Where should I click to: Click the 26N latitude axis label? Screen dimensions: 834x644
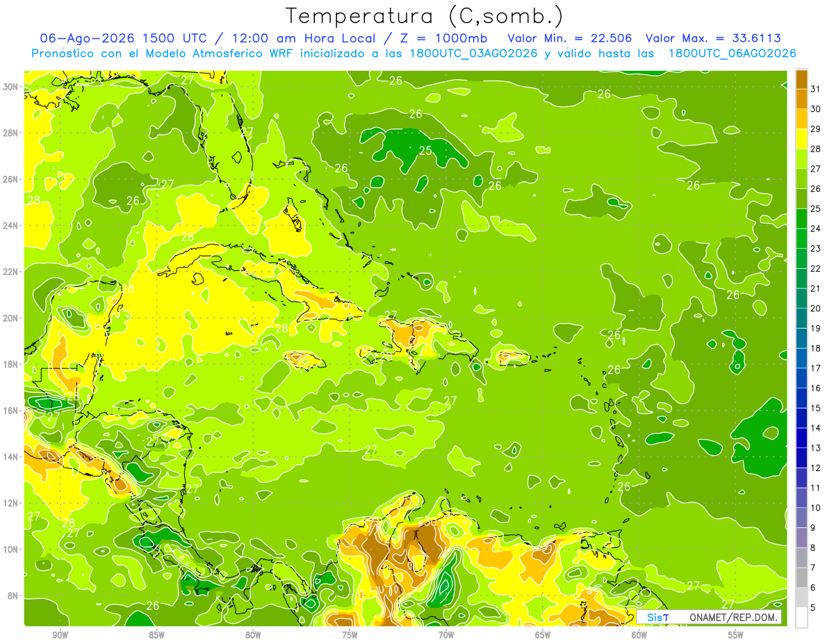pyautogui.click(x=10, y=179)
